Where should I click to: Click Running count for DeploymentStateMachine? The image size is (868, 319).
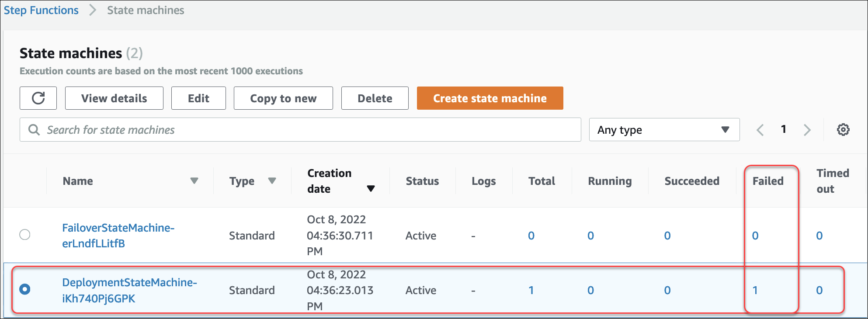click(590, 290)
